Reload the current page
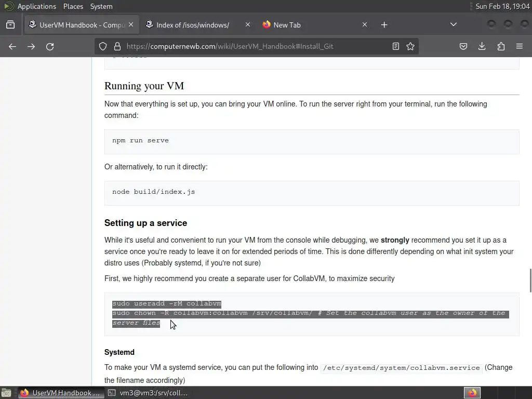 50,46
